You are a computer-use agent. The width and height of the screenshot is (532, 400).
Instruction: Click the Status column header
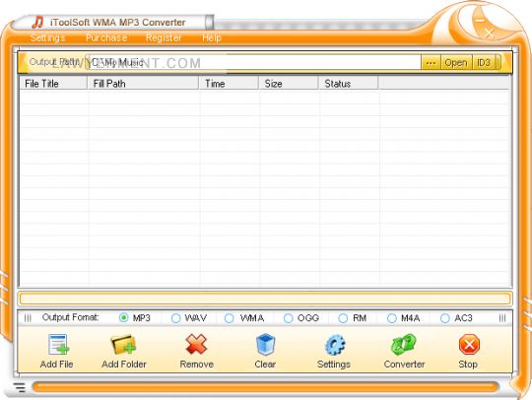point(348,84)
